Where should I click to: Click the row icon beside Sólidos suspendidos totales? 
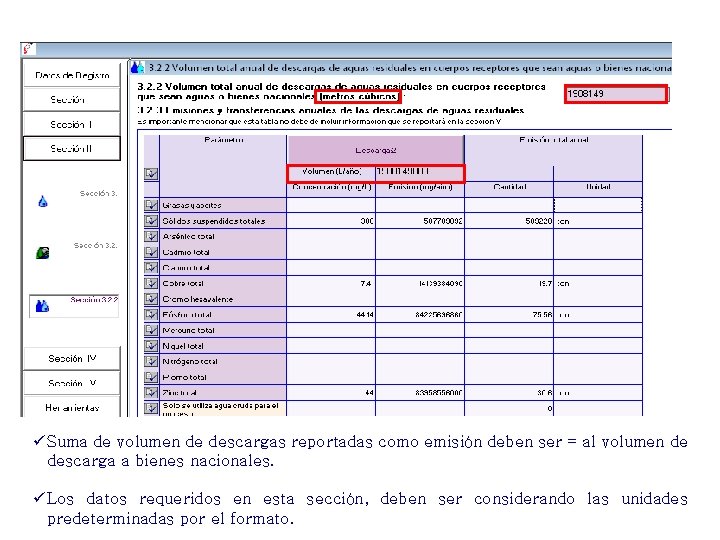click(151, 220)
